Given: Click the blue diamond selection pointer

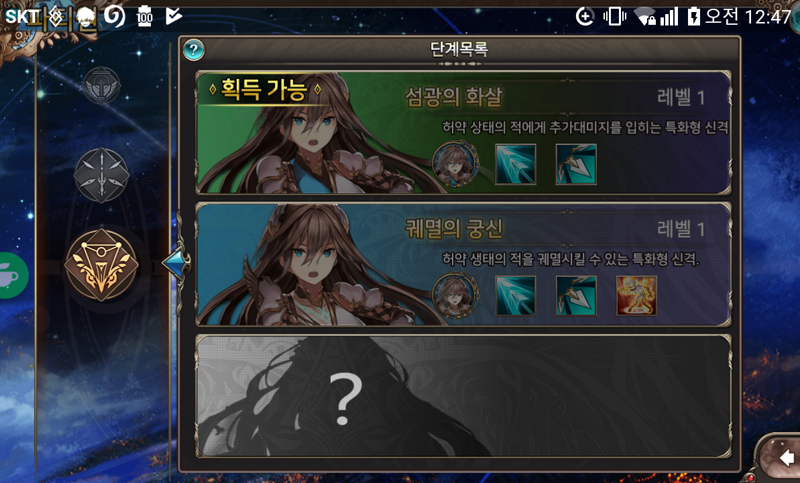Looking at the screenshot, I should [176, 263].
